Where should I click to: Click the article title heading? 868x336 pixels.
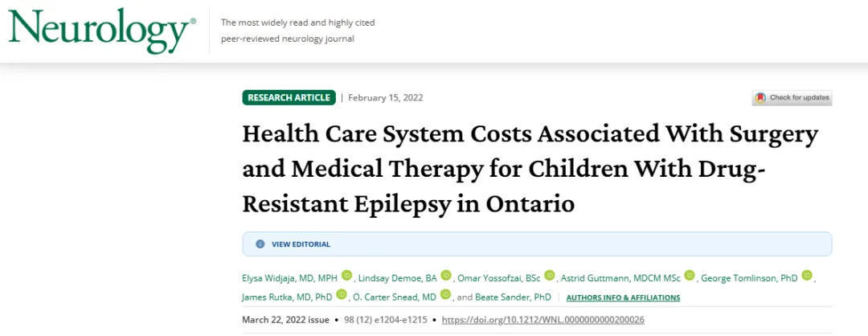[x=530, y=168]
